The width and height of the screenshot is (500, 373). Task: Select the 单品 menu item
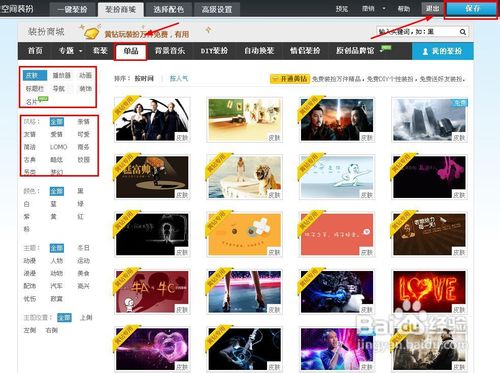coord(131,51)
